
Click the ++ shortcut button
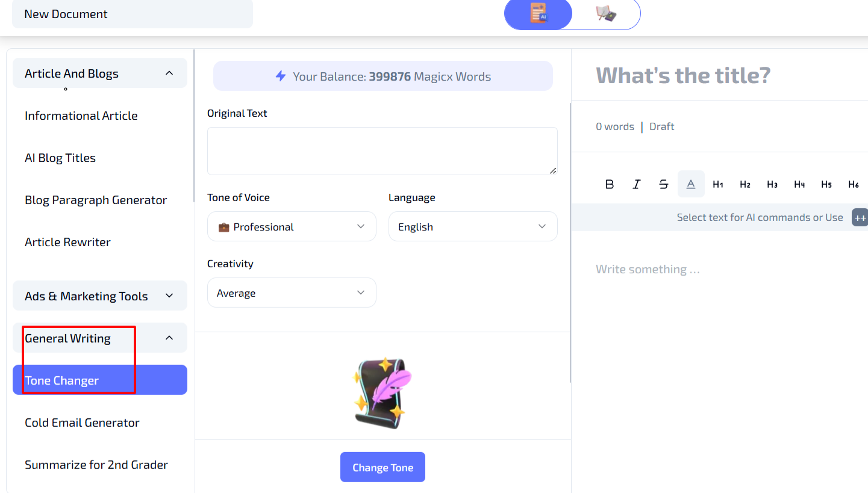860,218
